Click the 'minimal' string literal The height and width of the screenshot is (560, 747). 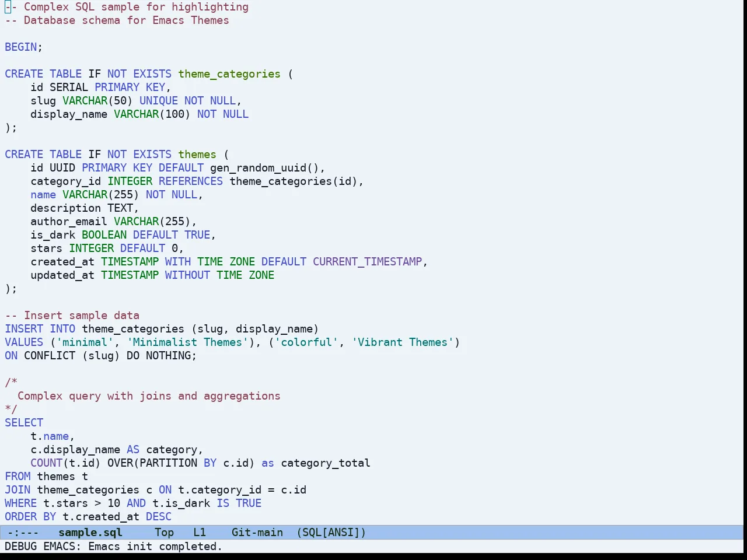pyautogui.click(x=85, y=342)
